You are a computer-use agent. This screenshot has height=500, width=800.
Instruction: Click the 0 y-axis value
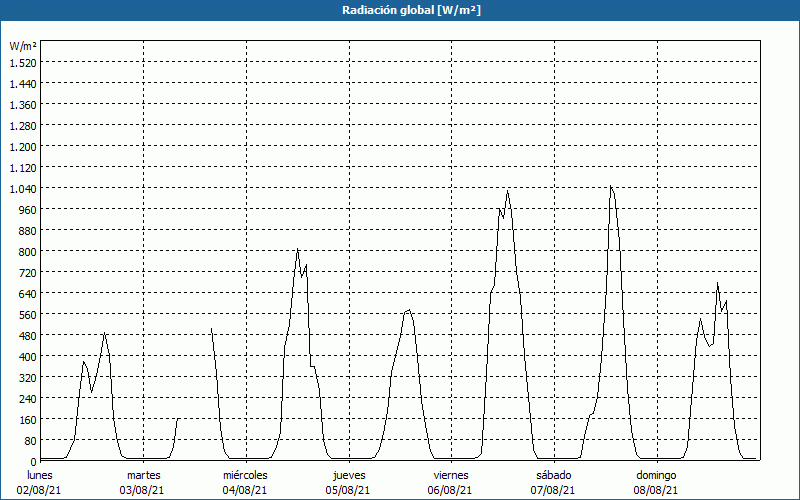33,462
